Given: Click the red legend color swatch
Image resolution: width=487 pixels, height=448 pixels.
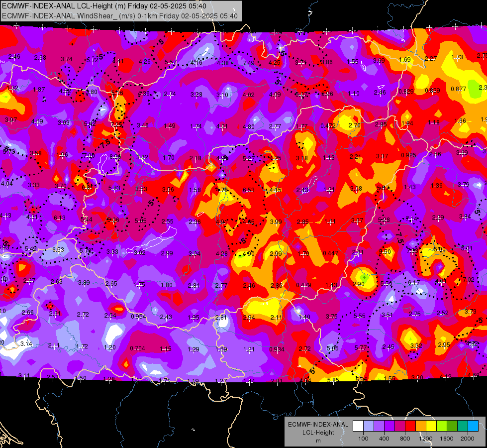Looking at the screenshot, I should coord(410,426).
